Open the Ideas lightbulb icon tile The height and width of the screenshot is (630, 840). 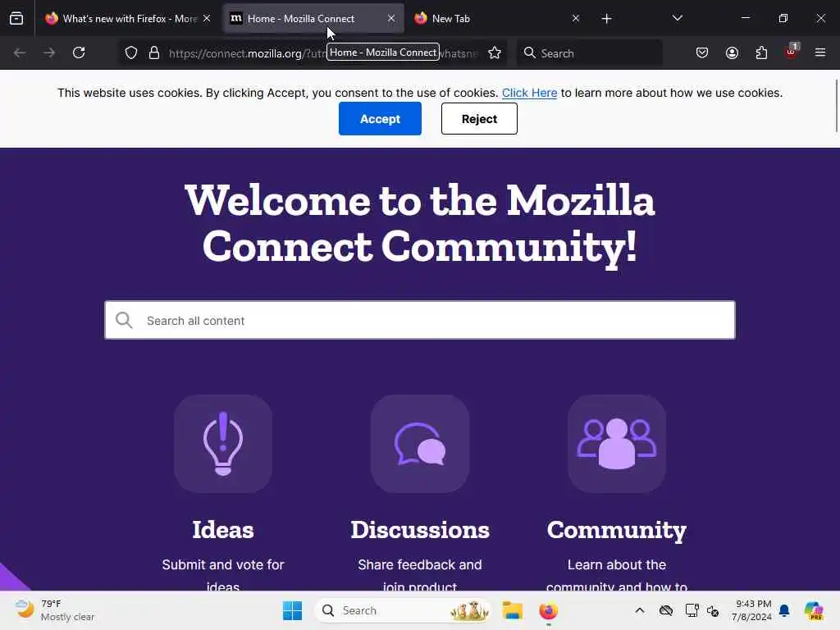click(x=223, y=444)
